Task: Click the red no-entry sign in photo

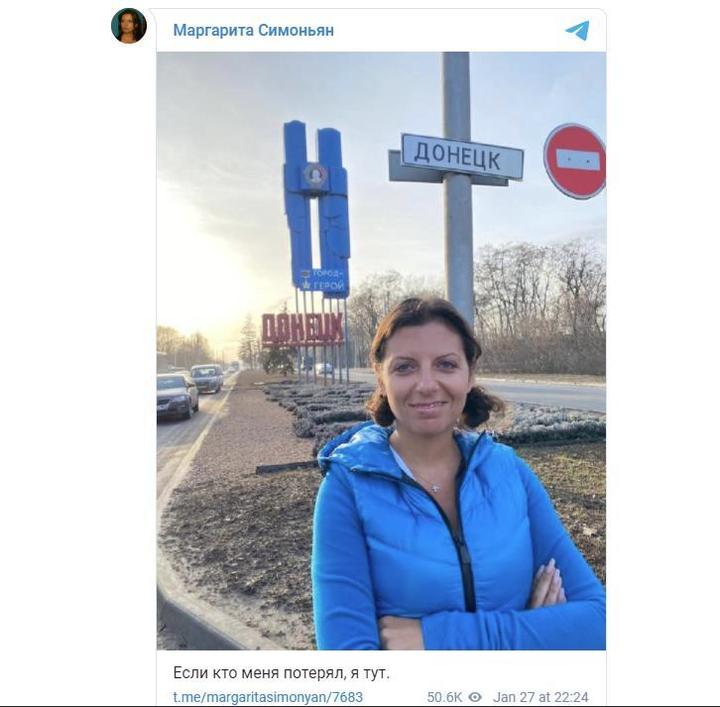Action: 575,161
